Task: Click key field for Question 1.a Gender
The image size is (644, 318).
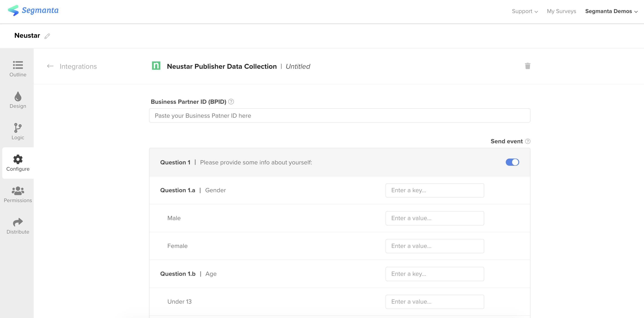Action: (434, 190)
